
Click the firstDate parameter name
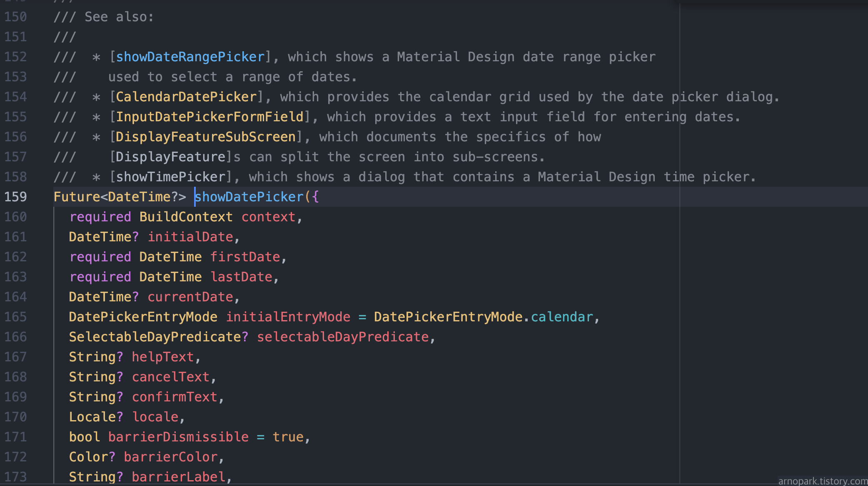point(245,257)
